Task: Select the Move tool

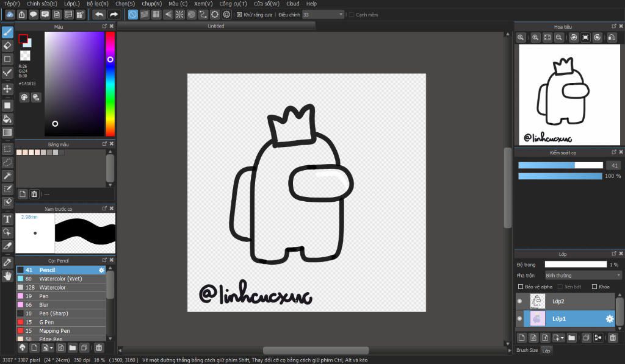Action: pyautogui.click(x=7, y=88)
